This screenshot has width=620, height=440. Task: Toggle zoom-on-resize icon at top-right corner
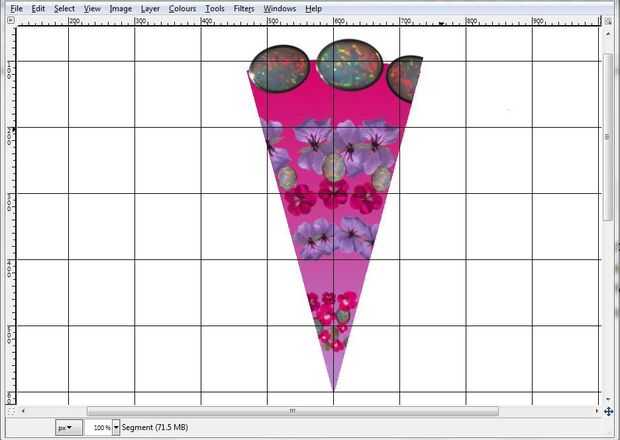click(608, 21)
